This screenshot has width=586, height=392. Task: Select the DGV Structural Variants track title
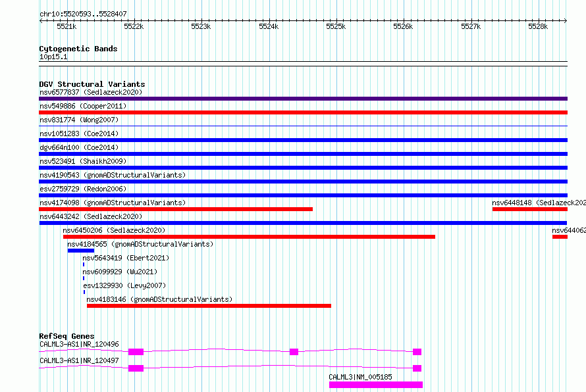92,84
